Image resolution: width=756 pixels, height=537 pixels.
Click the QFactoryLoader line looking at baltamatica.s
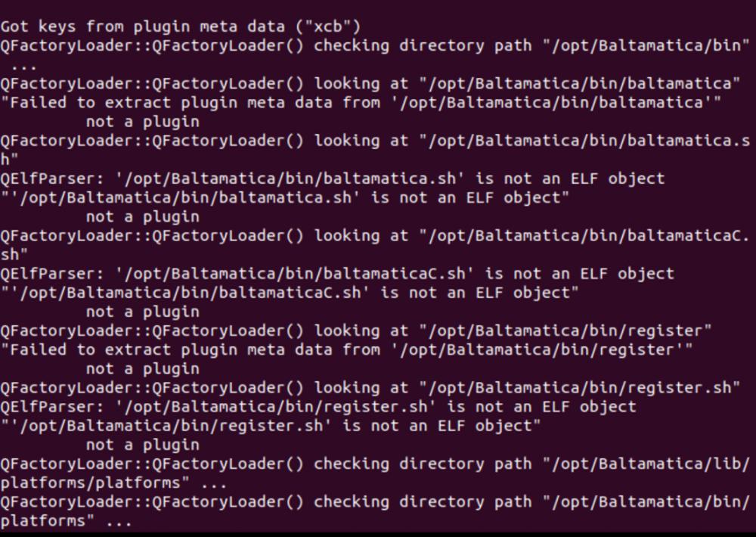374,140
